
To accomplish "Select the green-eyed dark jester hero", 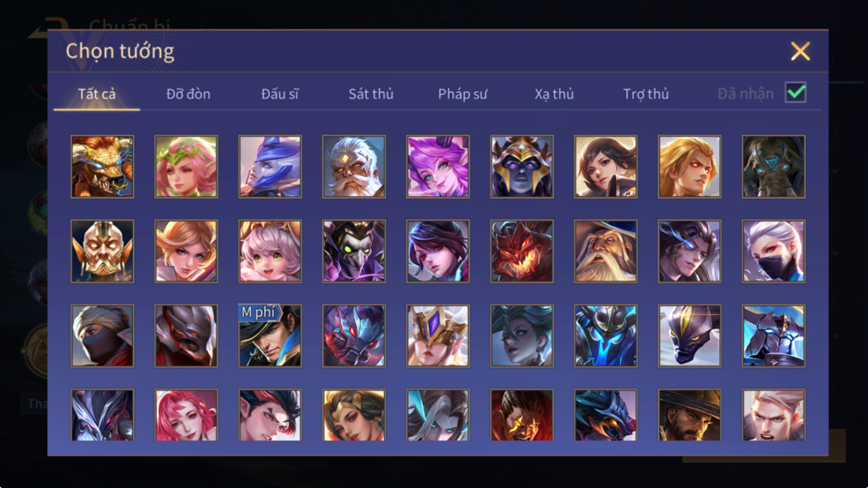I will pos(354,251).
